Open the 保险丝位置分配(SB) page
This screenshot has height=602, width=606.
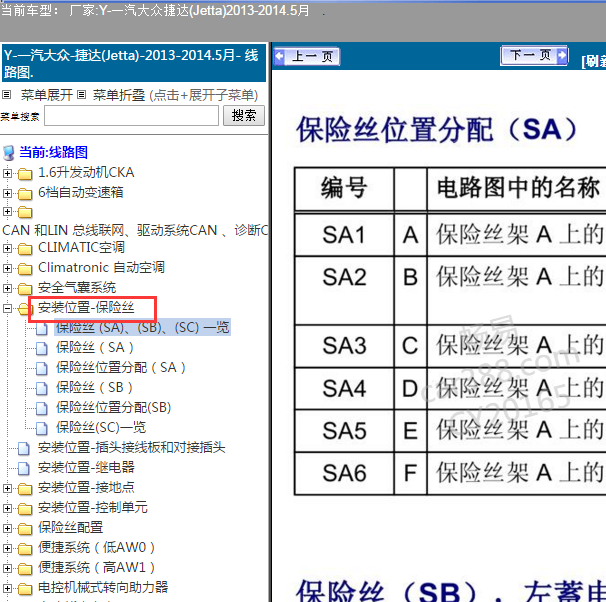click(114, 408)
